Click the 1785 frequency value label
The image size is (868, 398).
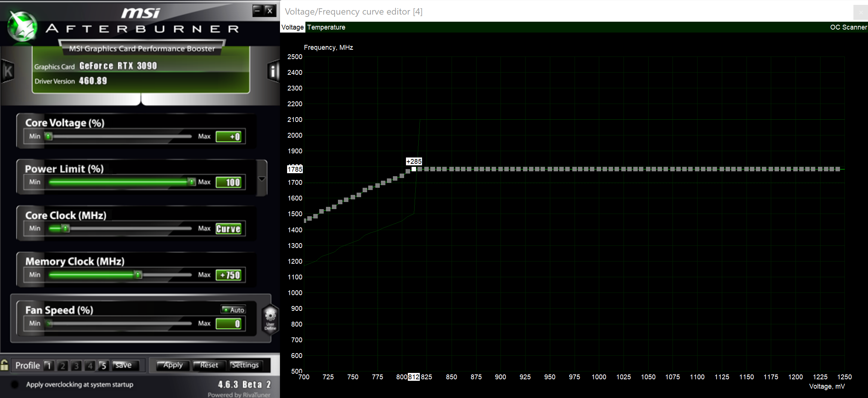click(x=295, y=169)
